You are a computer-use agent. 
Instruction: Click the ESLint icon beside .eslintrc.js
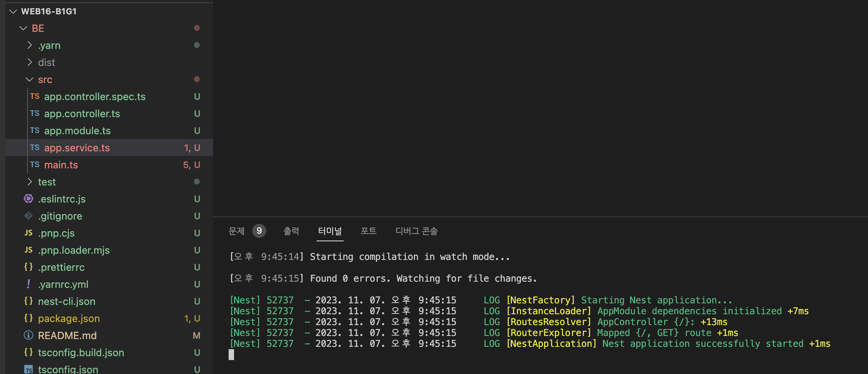click(x=28, y=199)
